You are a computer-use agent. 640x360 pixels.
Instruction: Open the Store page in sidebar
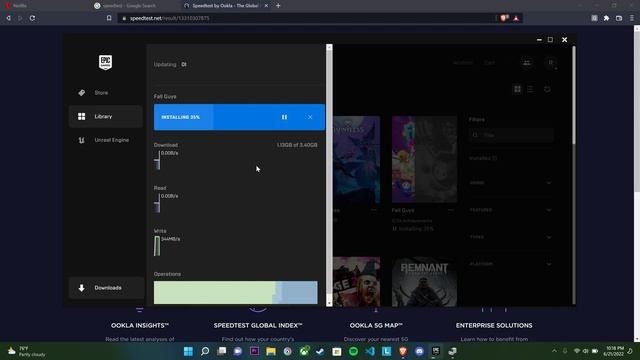click(x=106, y=93)
